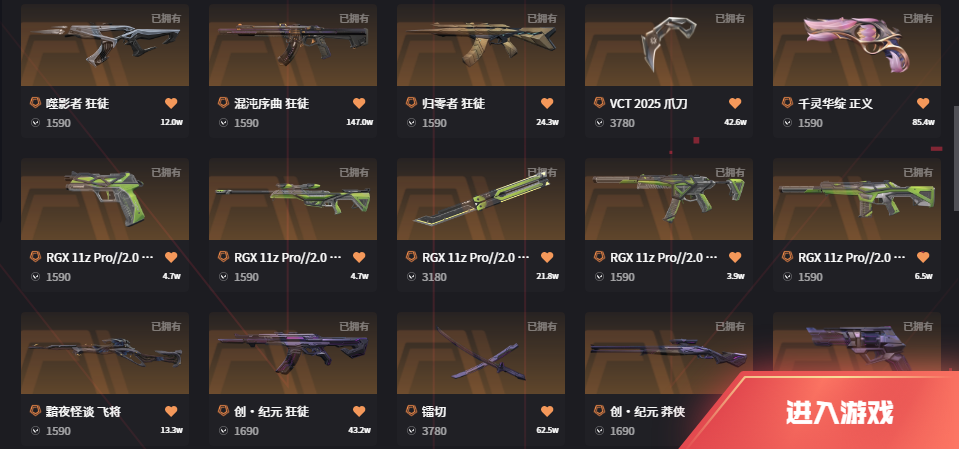
Task: Click the currency icon next to 3780 under VCT 2025 爪刀
Action: pyautogui.click(x=599, y=123)
